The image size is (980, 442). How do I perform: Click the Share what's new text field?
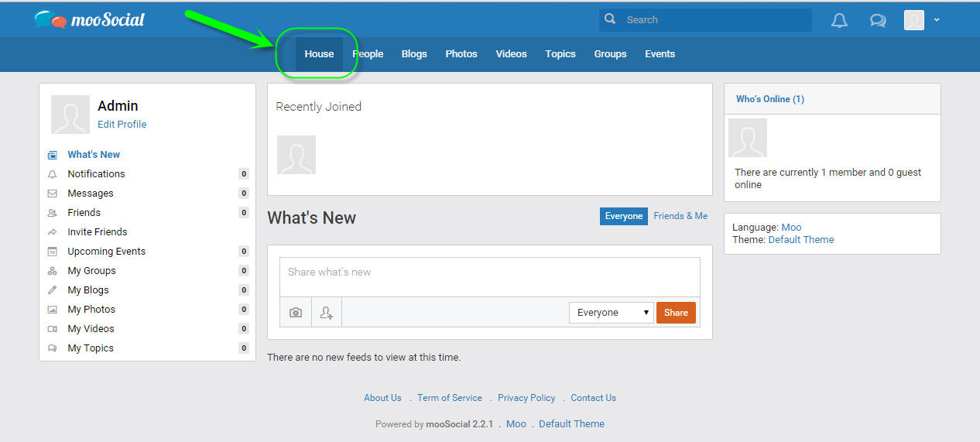tap(489, 272)
